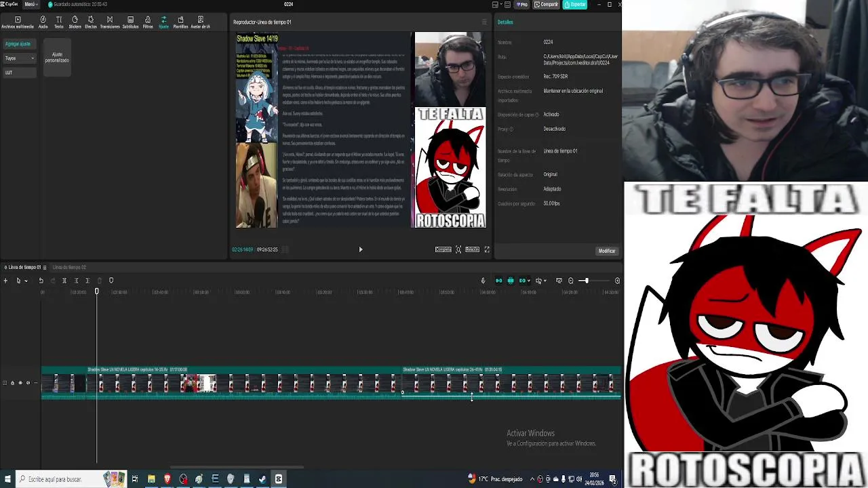
Task: Click the voiceover microphone icon
Action: [483, 281]
